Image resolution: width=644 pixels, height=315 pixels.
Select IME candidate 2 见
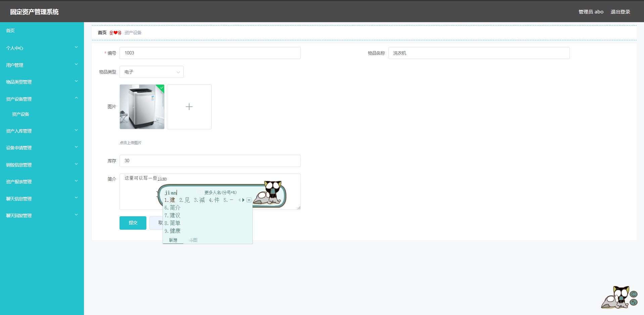pyautogui.click(x=185, y=200)
